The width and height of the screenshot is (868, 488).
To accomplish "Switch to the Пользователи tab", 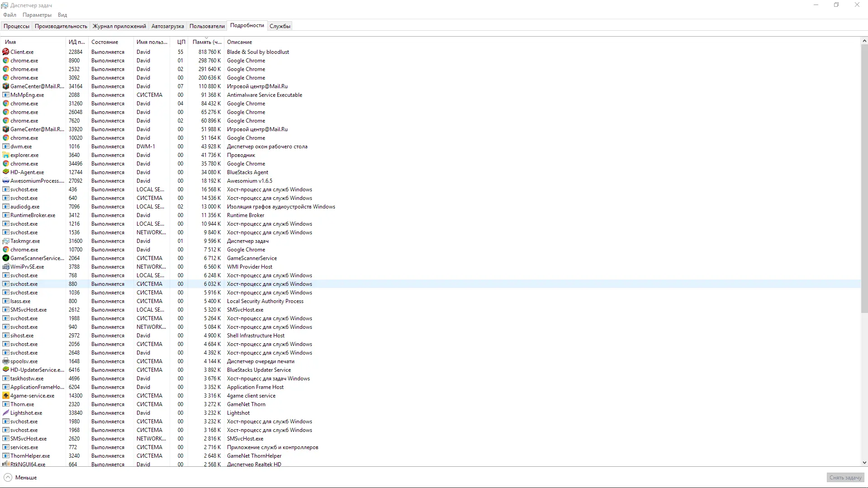I will point(207,26).
